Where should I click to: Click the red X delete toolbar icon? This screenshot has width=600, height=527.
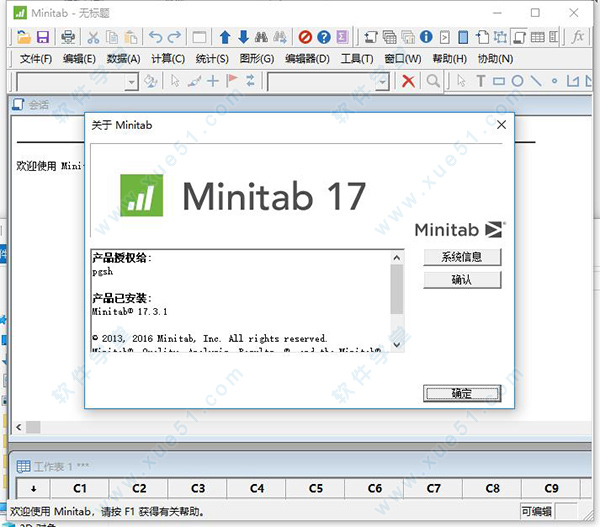tap(408, 81)
